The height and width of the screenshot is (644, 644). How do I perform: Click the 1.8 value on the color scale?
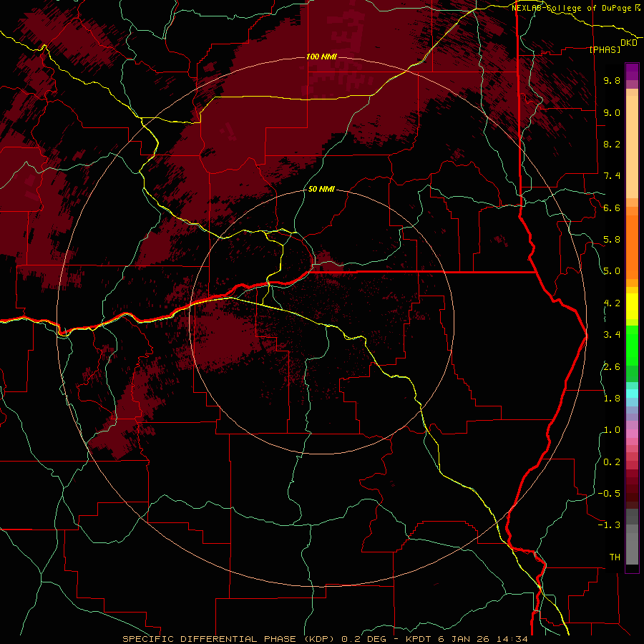(612, 399)
